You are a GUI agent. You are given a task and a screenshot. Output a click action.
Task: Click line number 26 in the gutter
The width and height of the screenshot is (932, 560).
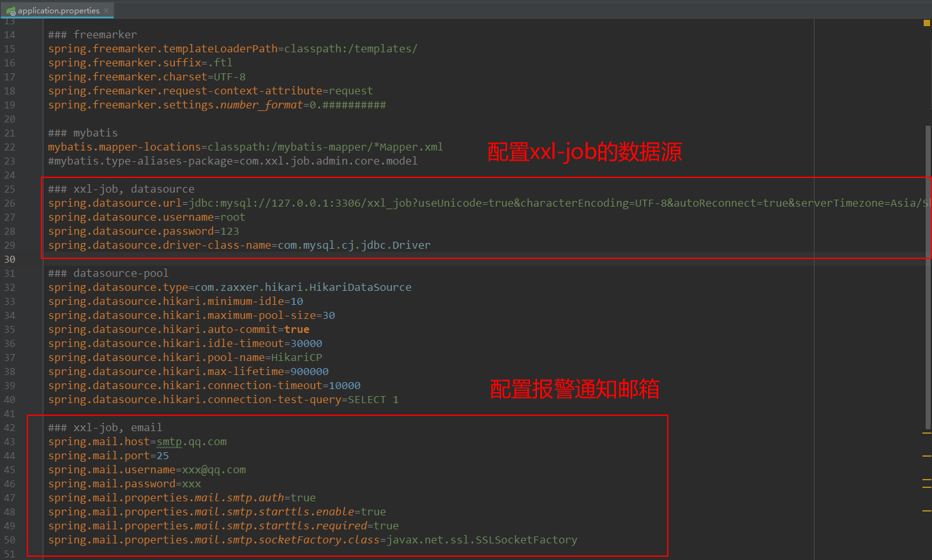(x=10, y=203)
